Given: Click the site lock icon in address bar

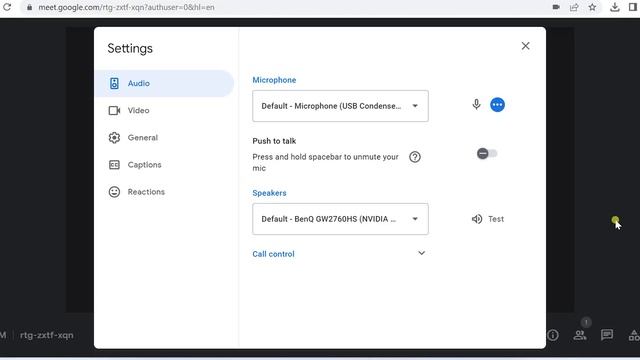Looking at the screenshot, I should tap(29, 7).
